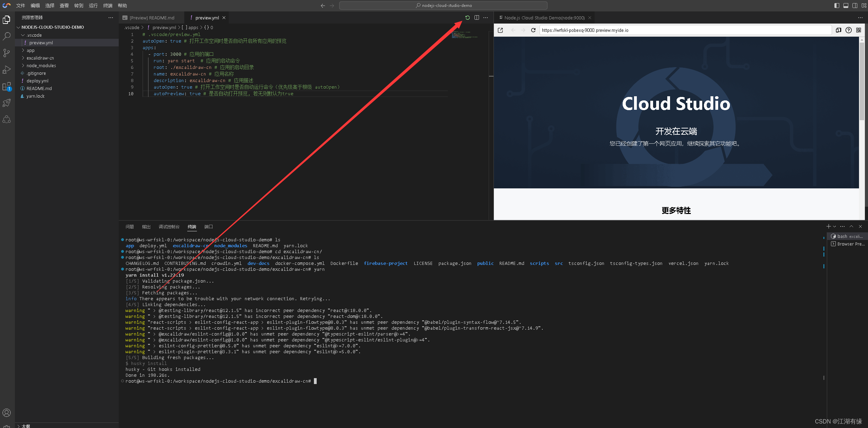The height and width of the screenshot is (428, 868).
Task: Open the Run and Debug view
Action: point(7,70)
